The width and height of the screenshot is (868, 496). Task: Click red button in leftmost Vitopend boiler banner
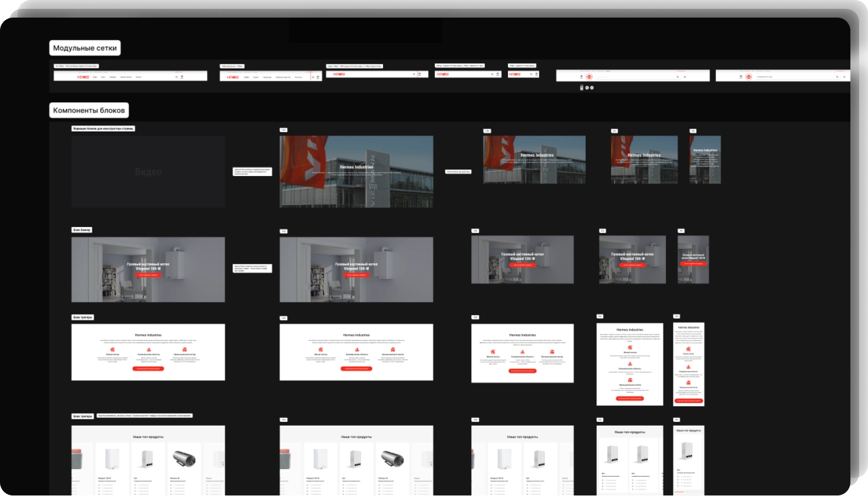(x=148, y=274)
